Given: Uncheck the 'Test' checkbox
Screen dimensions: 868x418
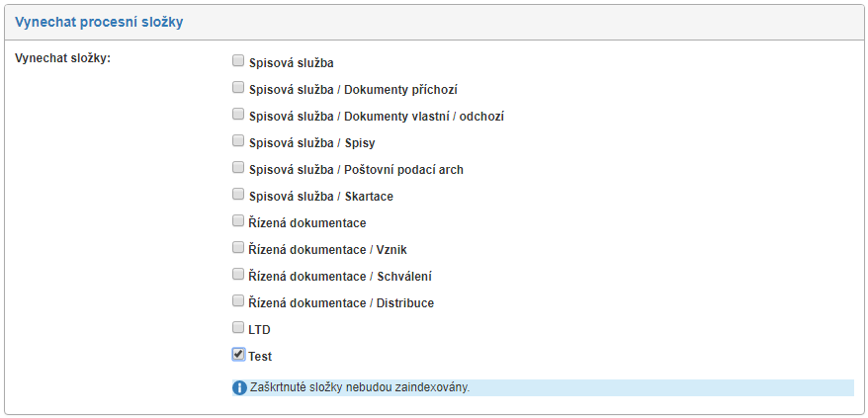Looking at the screenshot, I should pyautogui.click(x=238, y=355).
